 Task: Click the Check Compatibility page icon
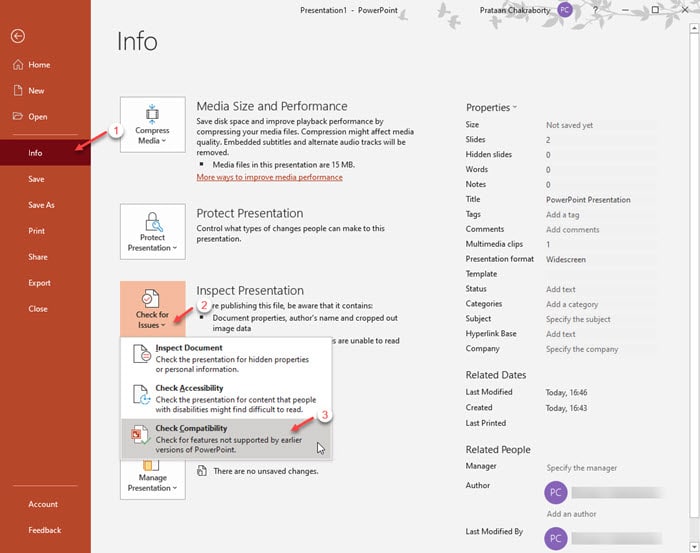tap(140, 434)
